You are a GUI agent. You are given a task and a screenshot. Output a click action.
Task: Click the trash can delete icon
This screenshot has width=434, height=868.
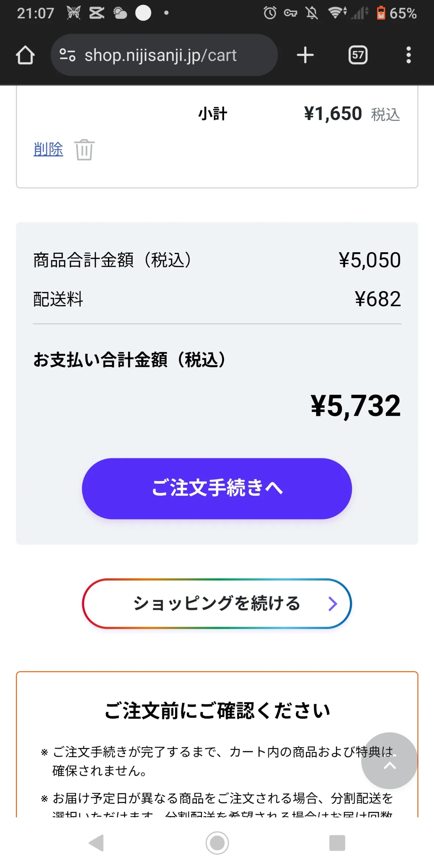click(84, 150)
